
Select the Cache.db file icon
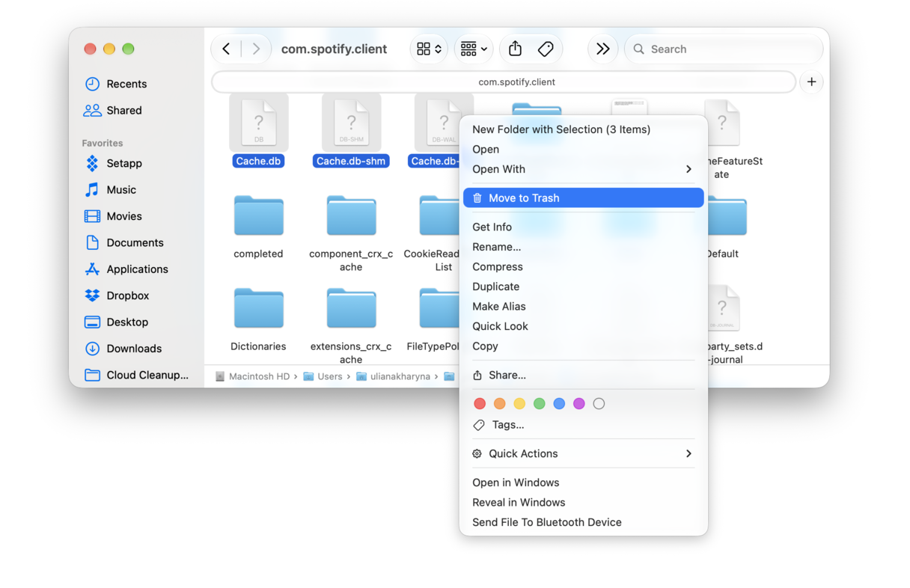pos(259,123)
